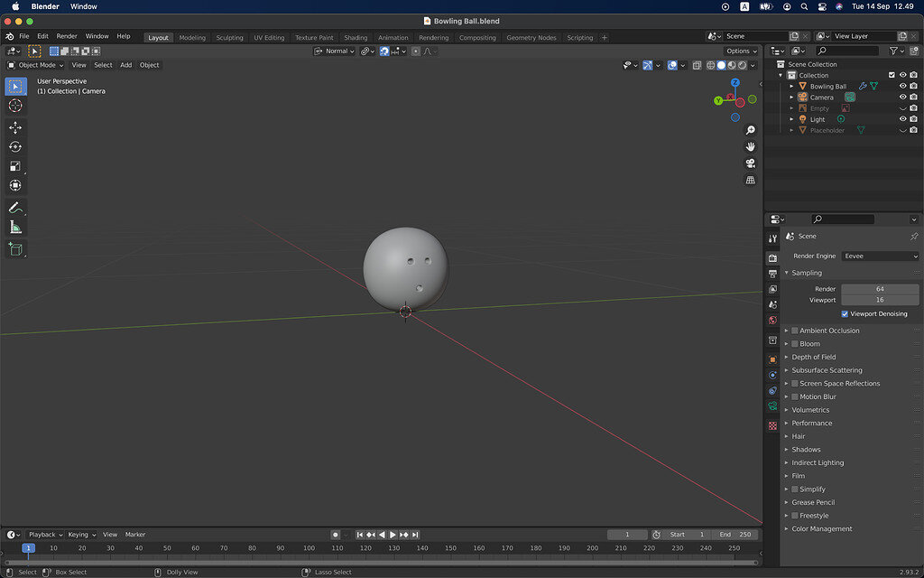924x578 pixels.
Task: Open the Render Engine dropdown showing Eevee
Action: coord(880,256)
